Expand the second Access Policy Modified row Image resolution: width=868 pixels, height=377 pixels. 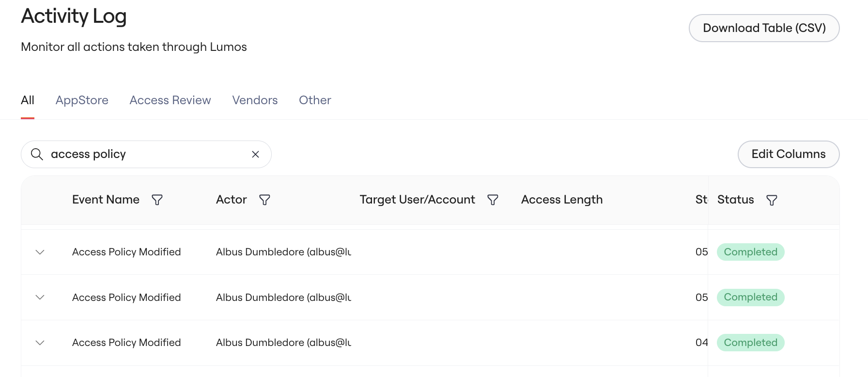(x=40, y=297)
